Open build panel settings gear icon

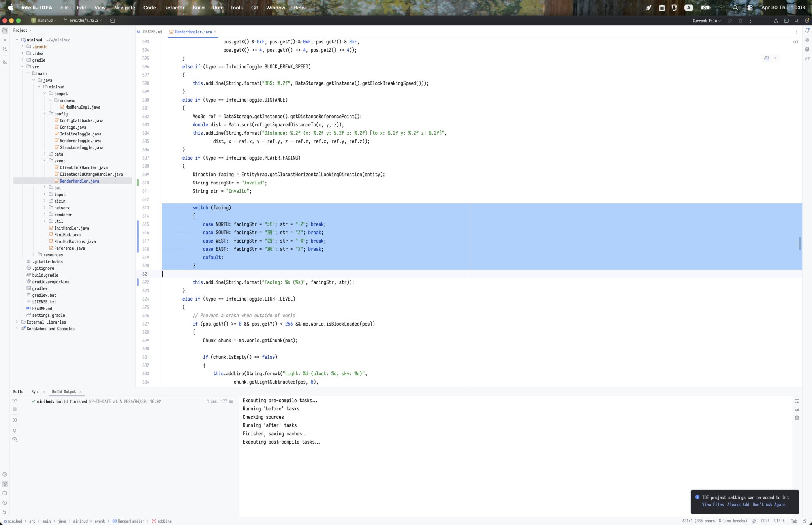click(15, 420)
